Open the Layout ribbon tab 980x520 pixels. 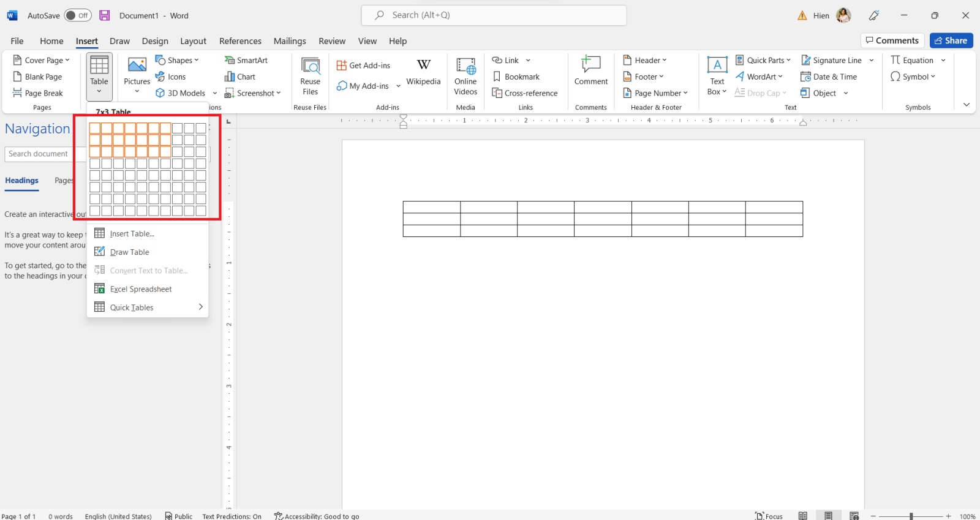[x=193, y=41]
